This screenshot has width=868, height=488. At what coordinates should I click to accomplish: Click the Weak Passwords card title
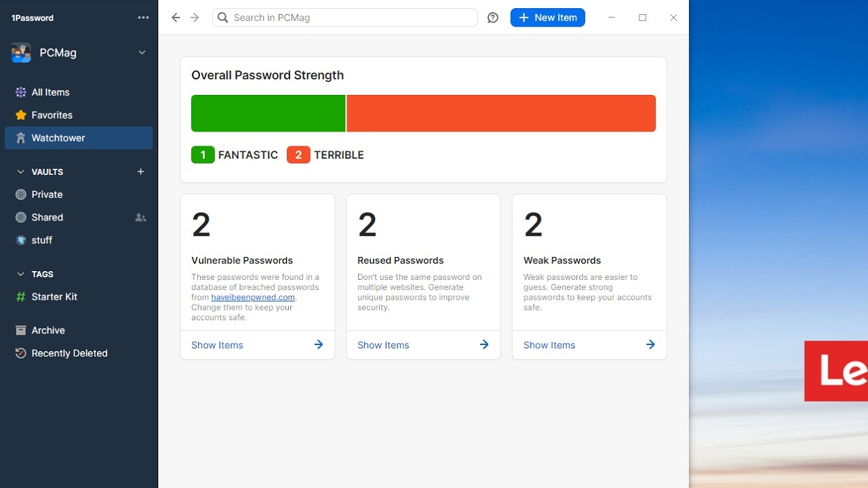[562, 260]
